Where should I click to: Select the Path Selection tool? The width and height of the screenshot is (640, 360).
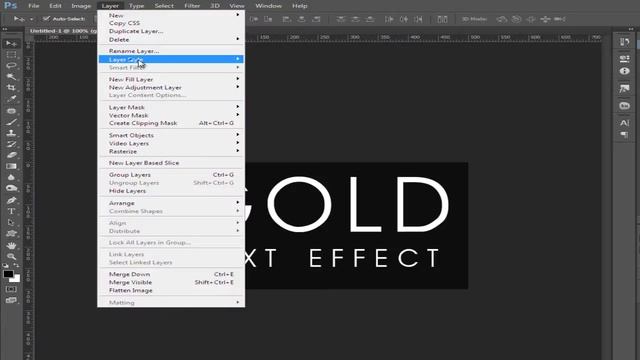point(11,222)
